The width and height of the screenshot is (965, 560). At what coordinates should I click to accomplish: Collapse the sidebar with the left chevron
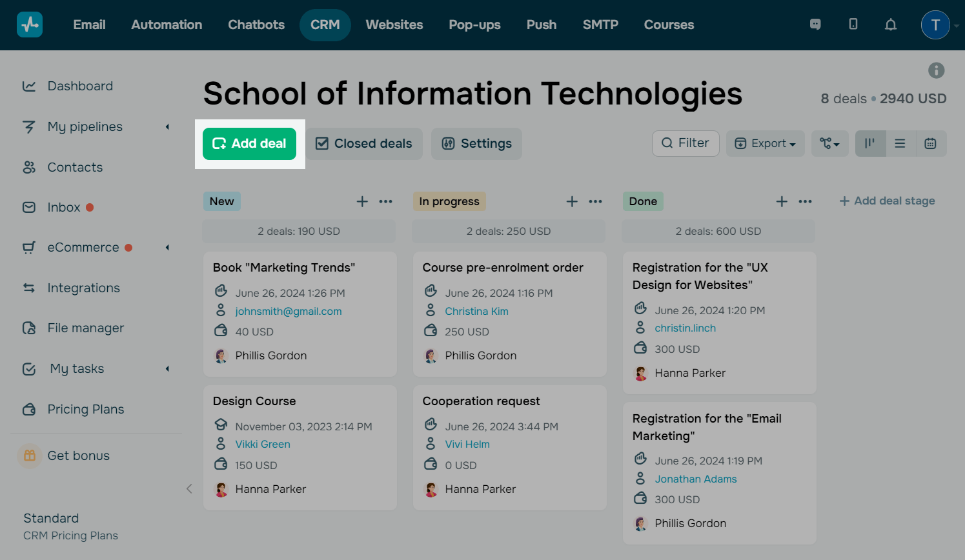tap(189, 488)
